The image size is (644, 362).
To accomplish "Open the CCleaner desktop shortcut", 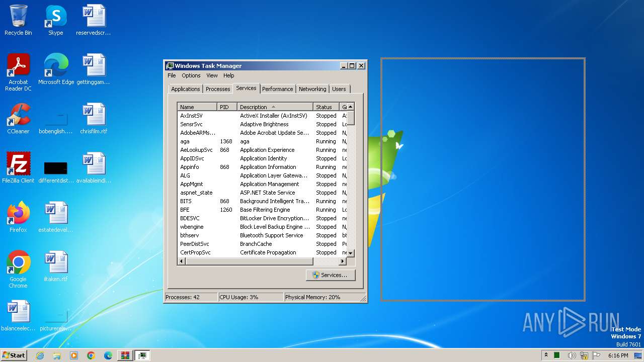I will tap(18, 119).
